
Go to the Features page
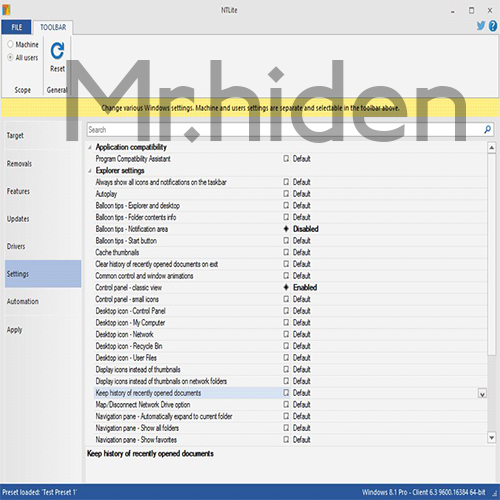(x=43, y=191)
